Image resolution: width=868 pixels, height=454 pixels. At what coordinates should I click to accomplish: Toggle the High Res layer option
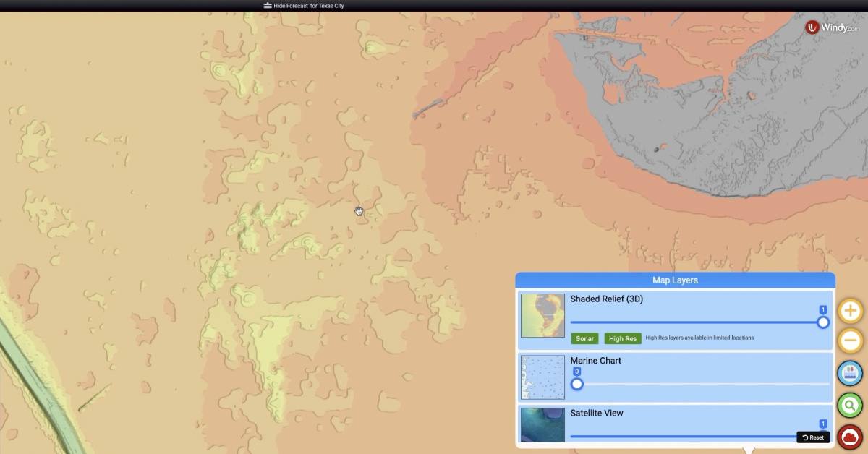(x=622, y=338)
